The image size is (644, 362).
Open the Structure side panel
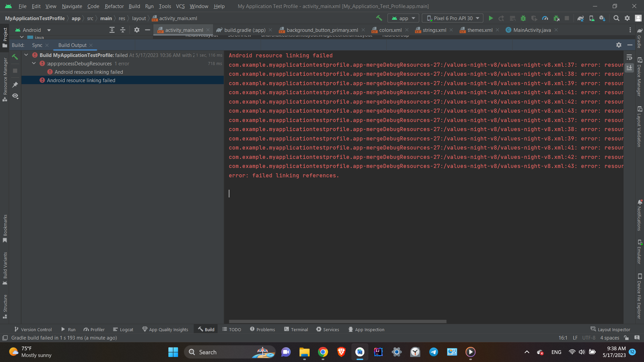(x=5, y=306)
